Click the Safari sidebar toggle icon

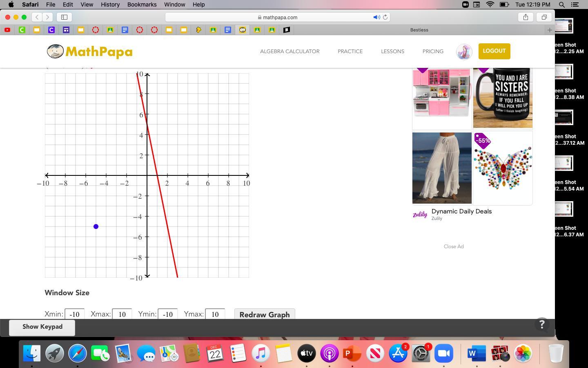pos(64,17)
